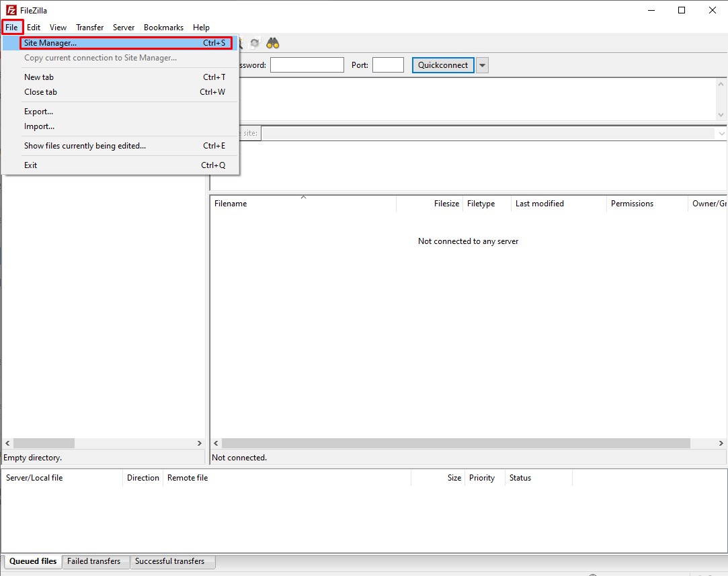This screenshot has height=576, width=728.
Task: Click remote pane horizontal scrollbar thumb
Action: tap(456, 443)
